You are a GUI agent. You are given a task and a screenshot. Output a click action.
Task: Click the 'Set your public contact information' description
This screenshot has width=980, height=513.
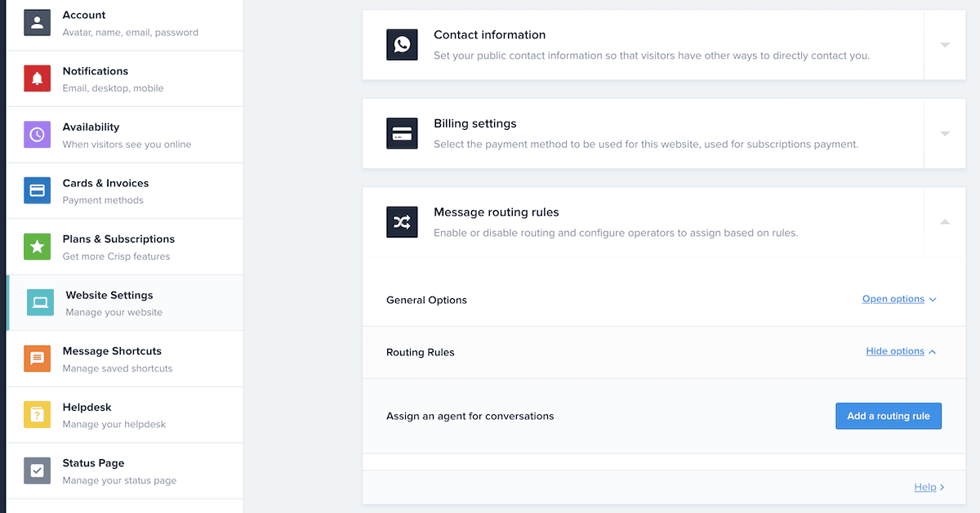pos(652,56)
